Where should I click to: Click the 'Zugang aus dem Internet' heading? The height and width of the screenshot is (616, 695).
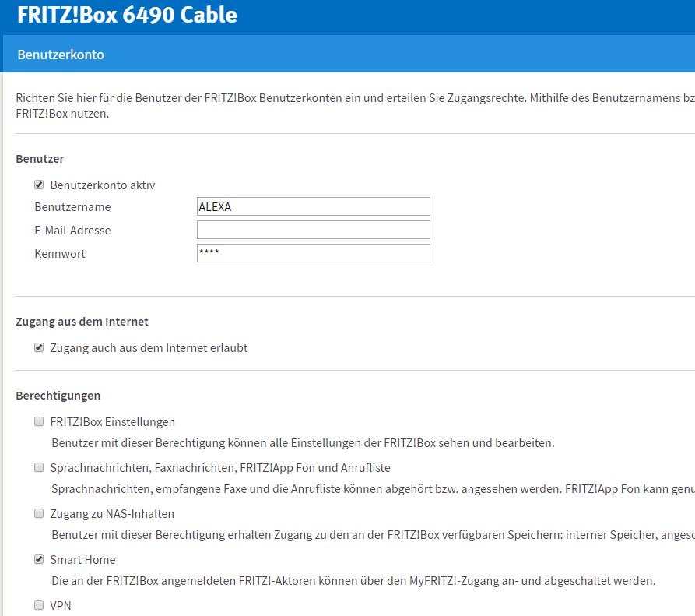pyautogui.click(x=82, y=322)
